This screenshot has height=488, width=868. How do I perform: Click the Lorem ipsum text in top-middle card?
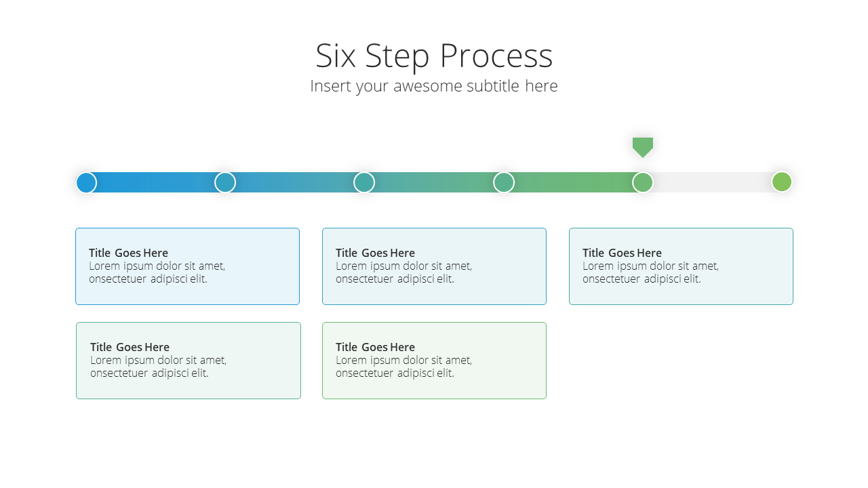[403, 272]
